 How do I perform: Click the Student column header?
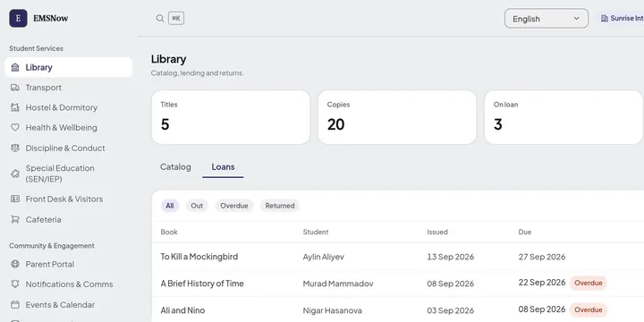click(x=316, y=232)
